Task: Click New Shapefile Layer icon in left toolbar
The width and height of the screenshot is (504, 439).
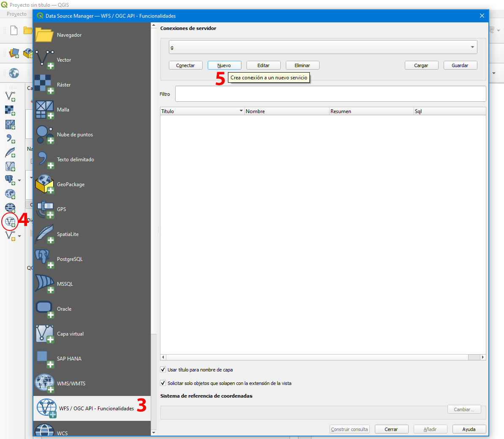Action: coord(10,236)
